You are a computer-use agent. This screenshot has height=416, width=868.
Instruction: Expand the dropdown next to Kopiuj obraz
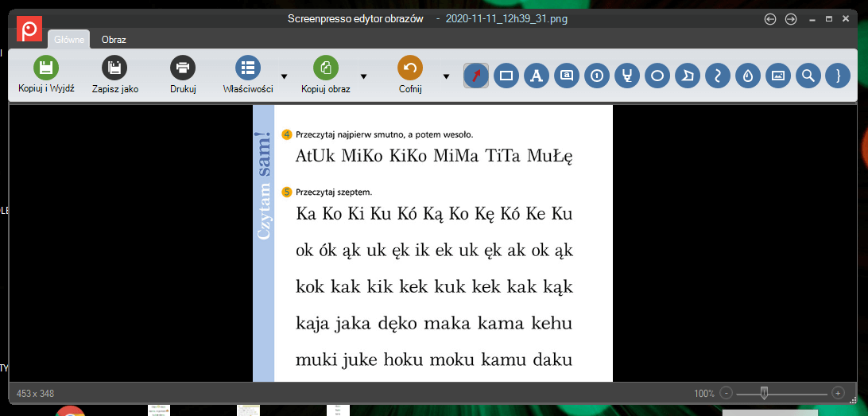click(x=364, y=76)
